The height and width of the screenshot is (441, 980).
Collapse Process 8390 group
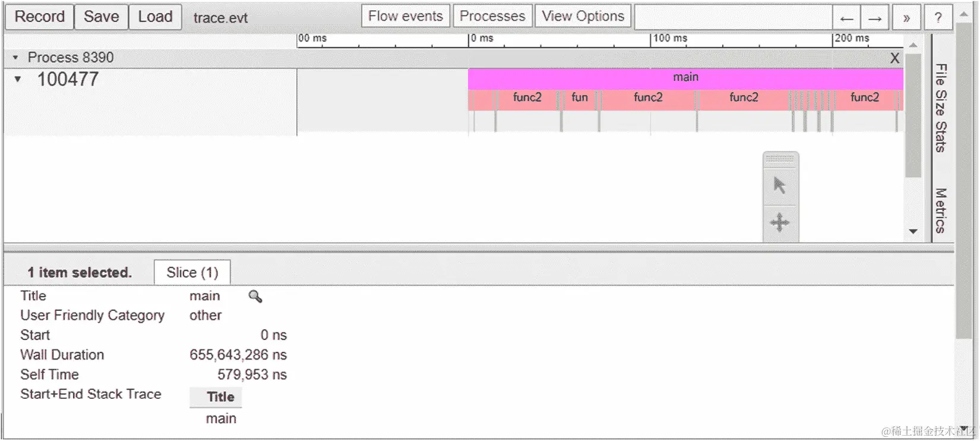[15, 58]
